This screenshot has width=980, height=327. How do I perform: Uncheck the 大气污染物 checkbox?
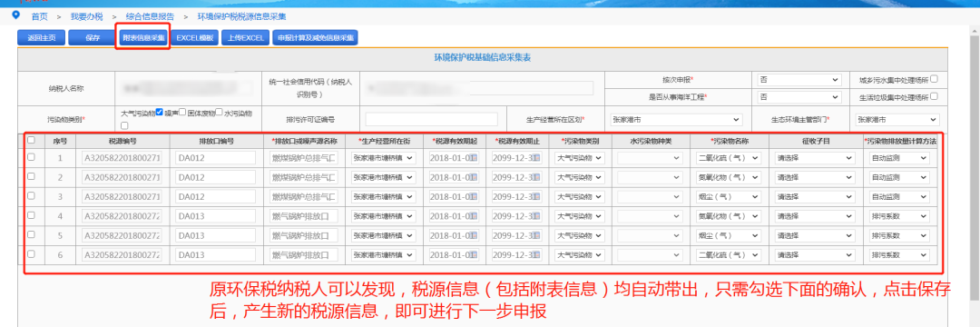(160, 113)
